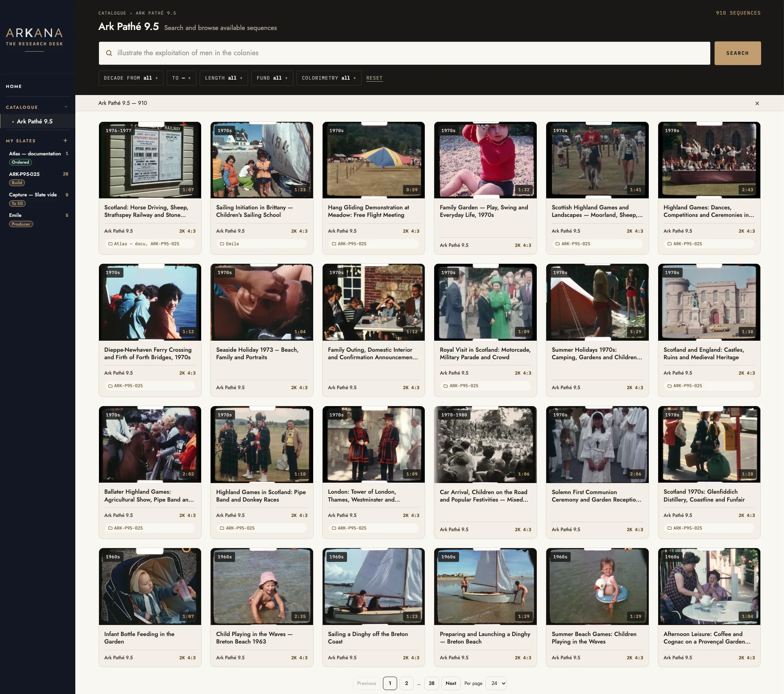Open the Decade From filter dropdown
The height and width of the screenshot is (694, 784).
(x=131, y=78)
